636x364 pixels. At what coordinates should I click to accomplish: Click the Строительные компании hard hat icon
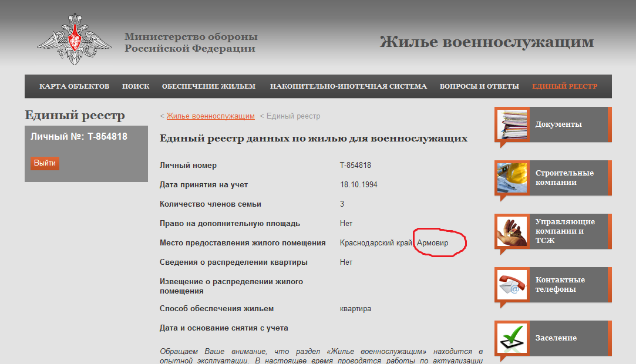click(x=512, y=178)
